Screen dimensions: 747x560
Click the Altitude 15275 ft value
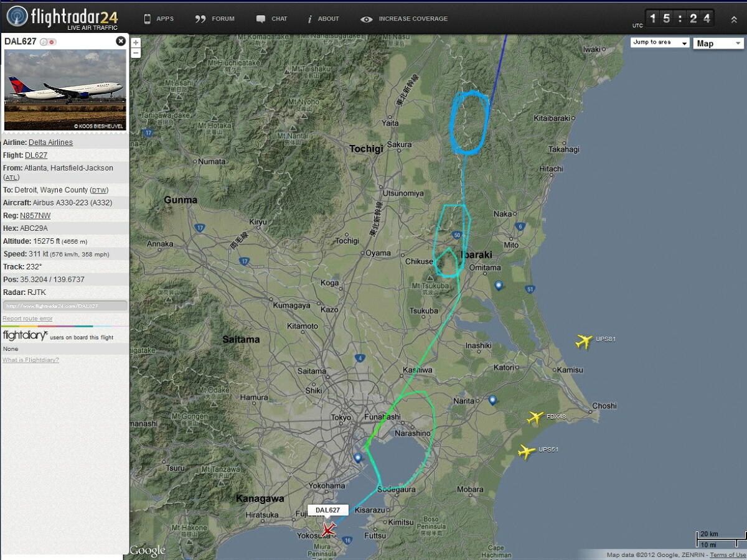point(60,241)
